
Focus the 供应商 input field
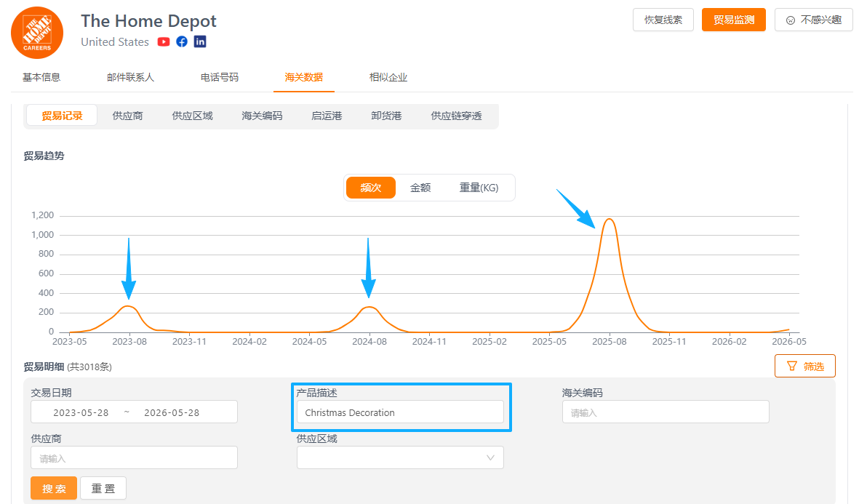[x=135, y=457]
